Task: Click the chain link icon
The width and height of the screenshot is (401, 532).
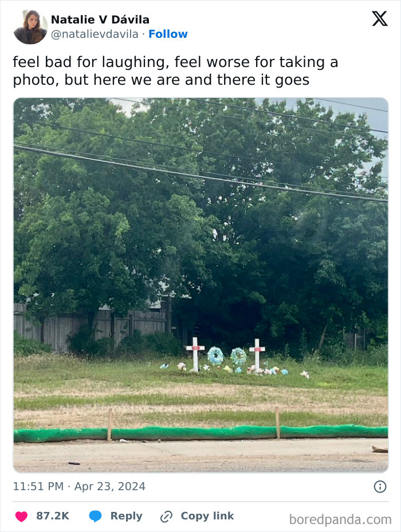Action: 166,517
